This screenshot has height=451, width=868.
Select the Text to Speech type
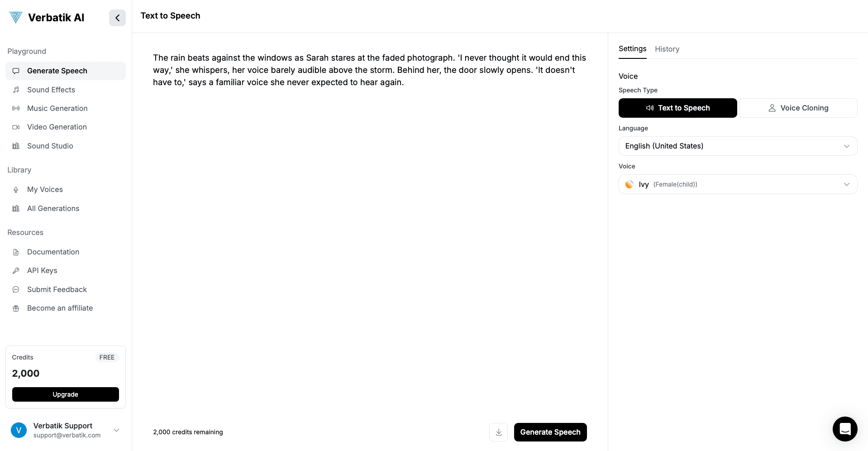pos(677,108)
